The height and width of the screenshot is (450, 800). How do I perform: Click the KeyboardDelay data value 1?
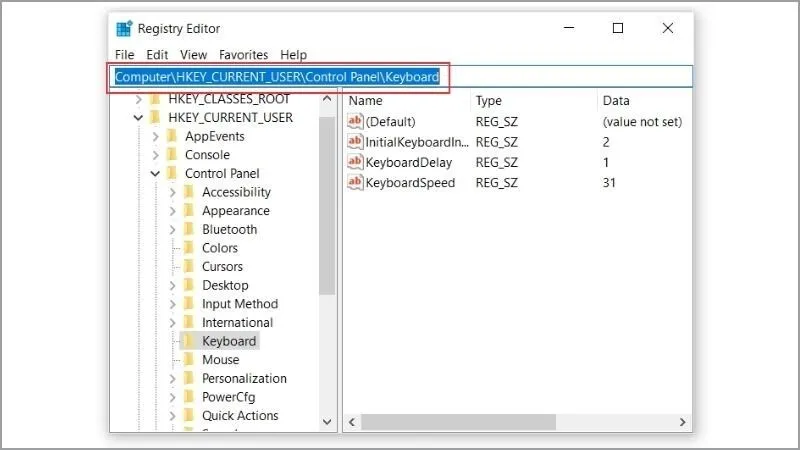click(x=606, y=162)
